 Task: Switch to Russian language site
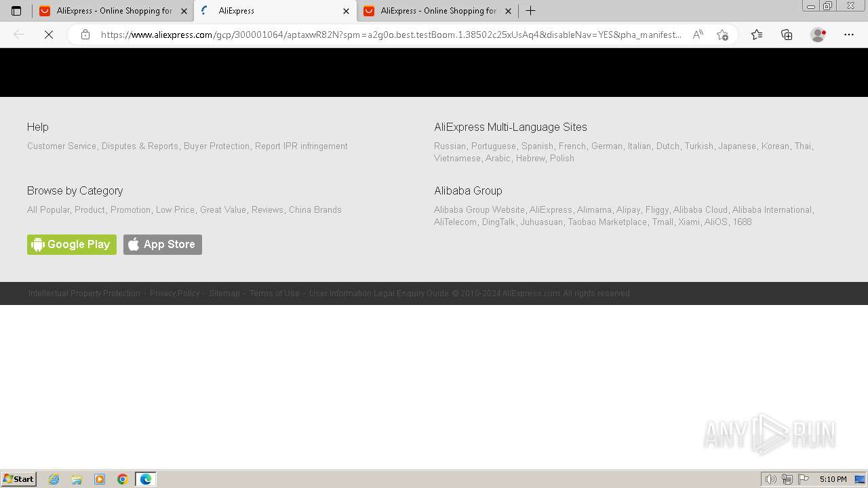click(x=450, y=146)
